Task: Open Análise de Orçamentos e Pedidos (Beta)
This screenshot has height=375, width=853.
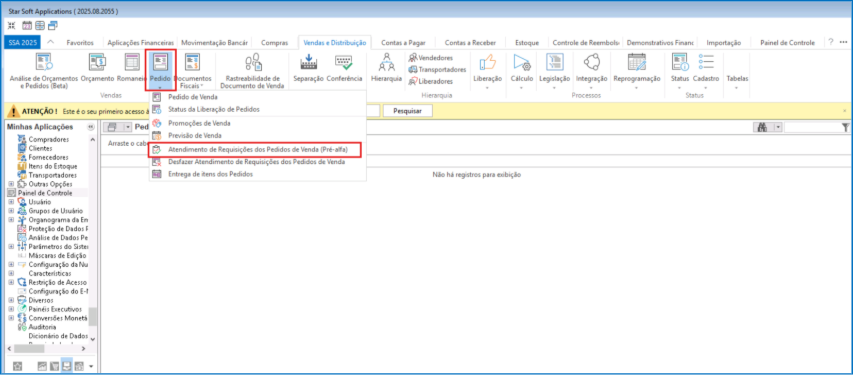Action: coord(44,70)
